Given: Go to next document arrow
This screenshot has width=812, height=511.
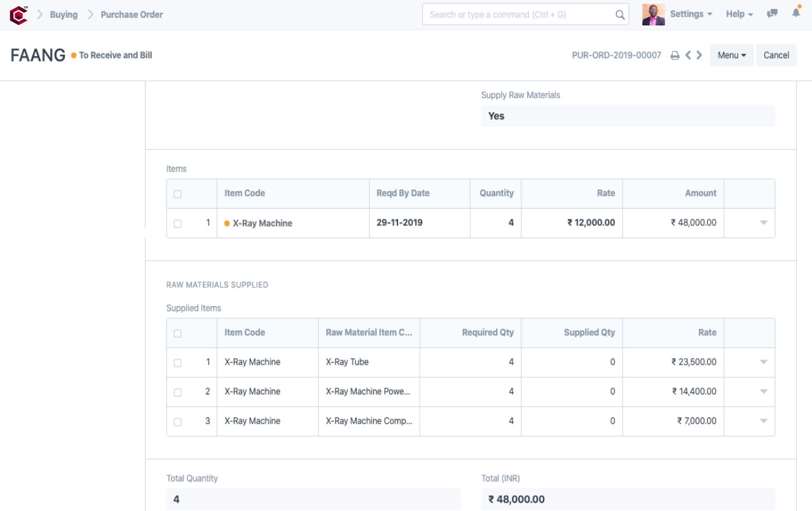Looking at the screenshot, I should point(699,55).
